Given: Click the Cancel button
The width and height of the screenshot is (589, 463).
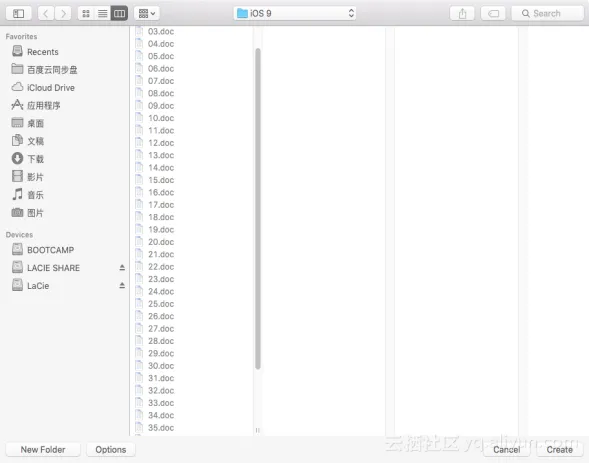Looking at the screenshot, I should (506, 449).
